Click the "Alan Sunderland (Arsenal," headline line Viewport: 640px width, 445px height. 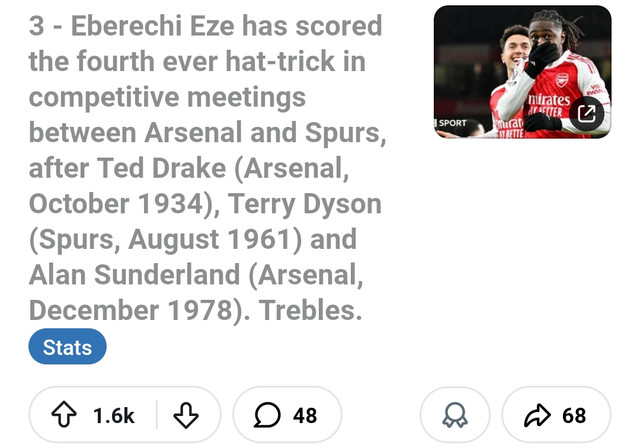[x=188, y=276]
